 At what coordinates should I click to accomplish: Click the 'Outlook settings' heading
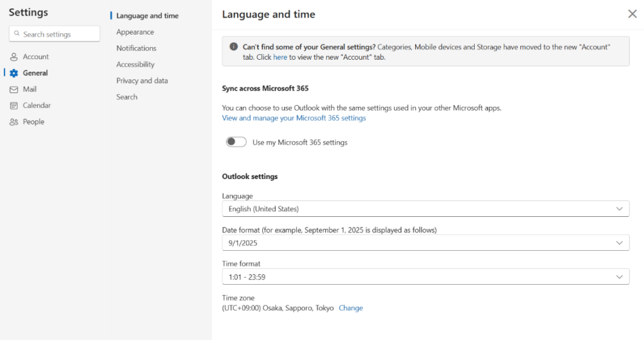tap(250, 177)
